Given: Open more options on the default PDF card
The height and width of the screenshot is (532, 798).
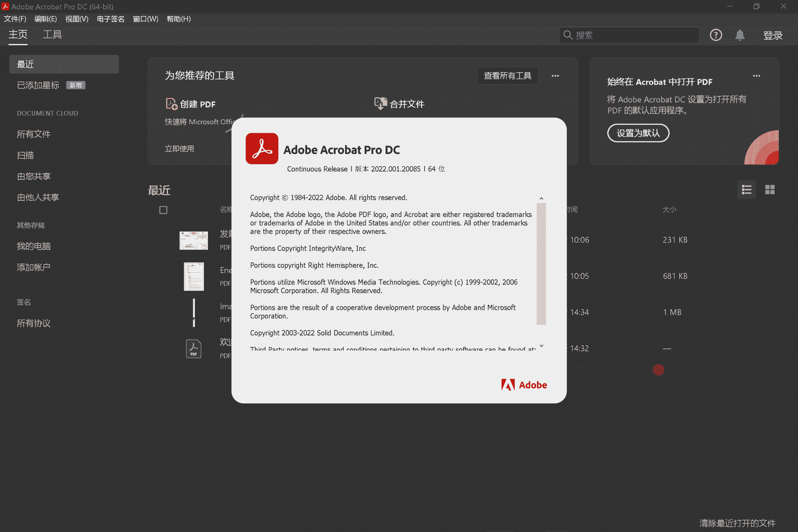Looking at the screenshot, I should (x=756, y=76).
